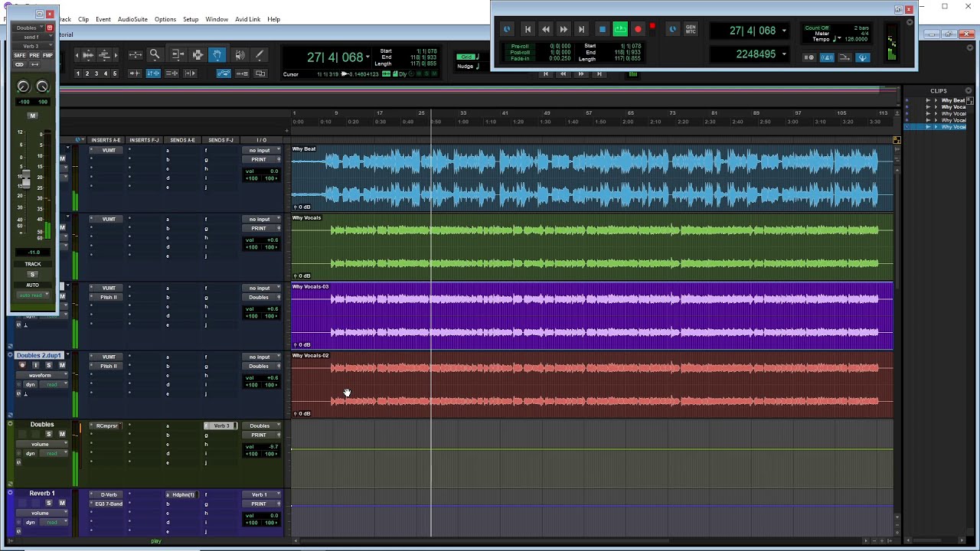
Task: Select the Selector tool
Action: (198, 54)
